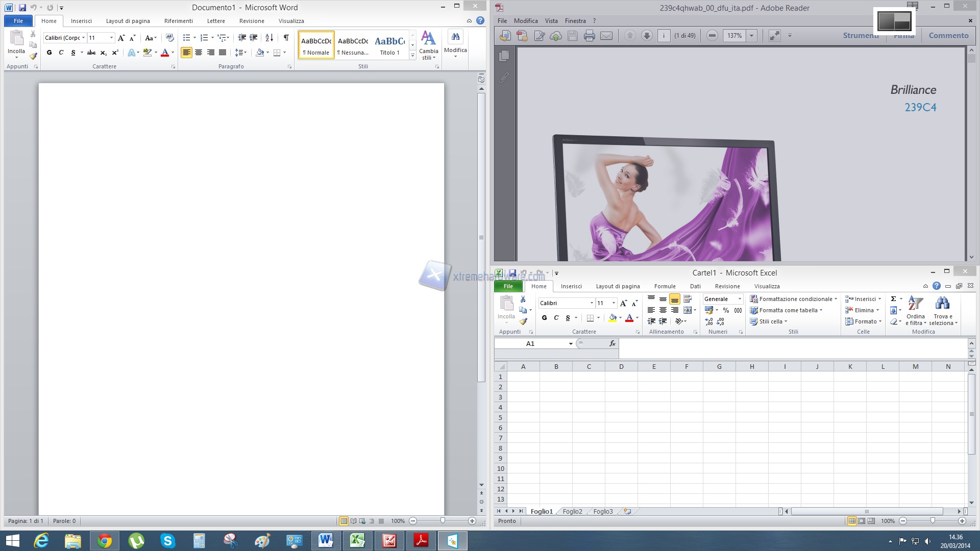Click the Excel Name Box showing A1
This screenshot has width=980, height=551.
530,344
